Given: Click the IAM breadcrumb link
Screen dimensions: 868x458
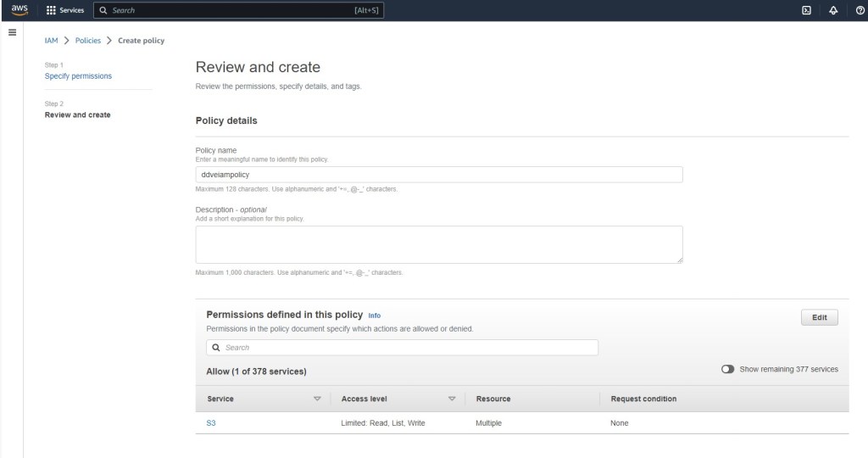Looking at the screenshot, I should pos(51,41).
